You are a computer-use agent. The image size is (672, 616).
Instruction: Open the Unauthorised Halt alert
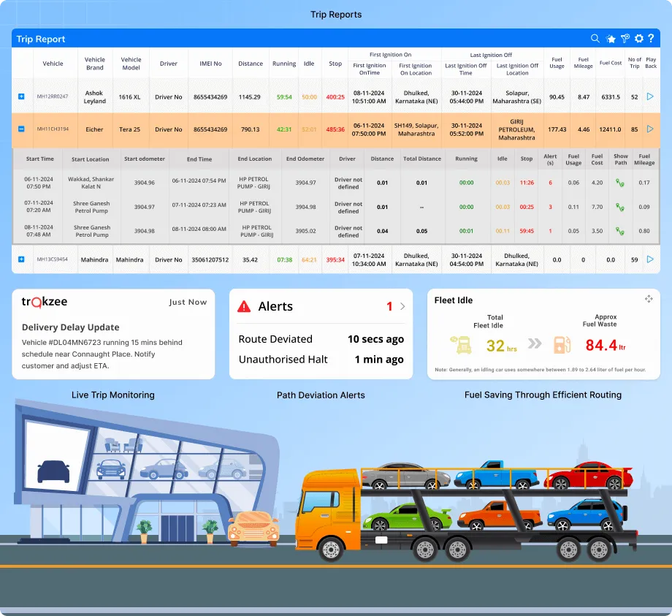point(321,360)
